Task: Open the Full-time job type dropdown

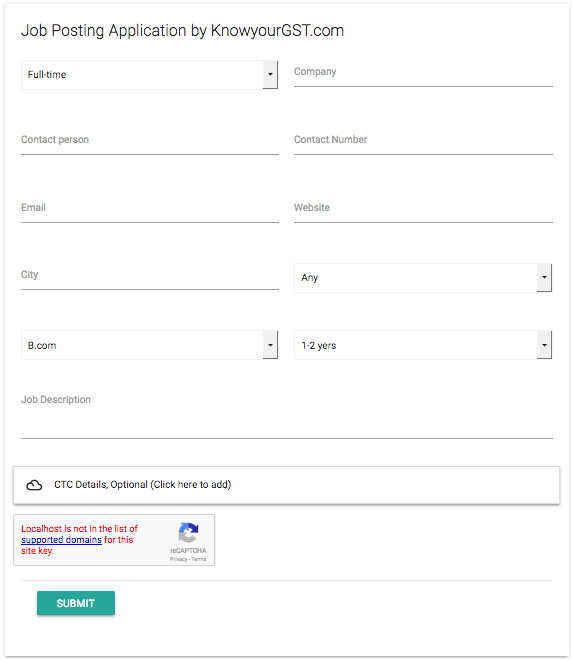Action: pyautogui.click(x=149, y=75)
